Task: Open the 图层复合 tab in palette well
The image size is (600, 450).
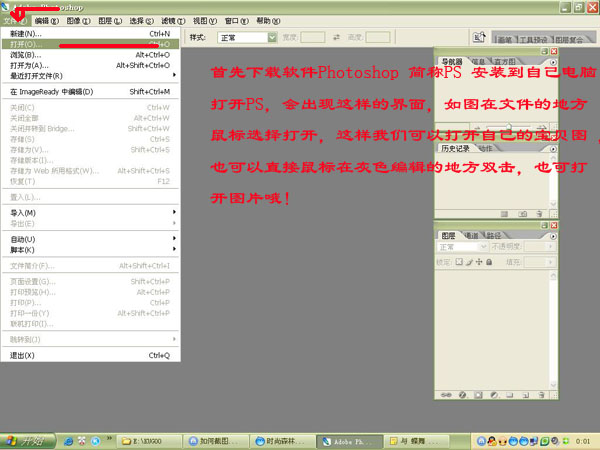Action: (569, 39)
